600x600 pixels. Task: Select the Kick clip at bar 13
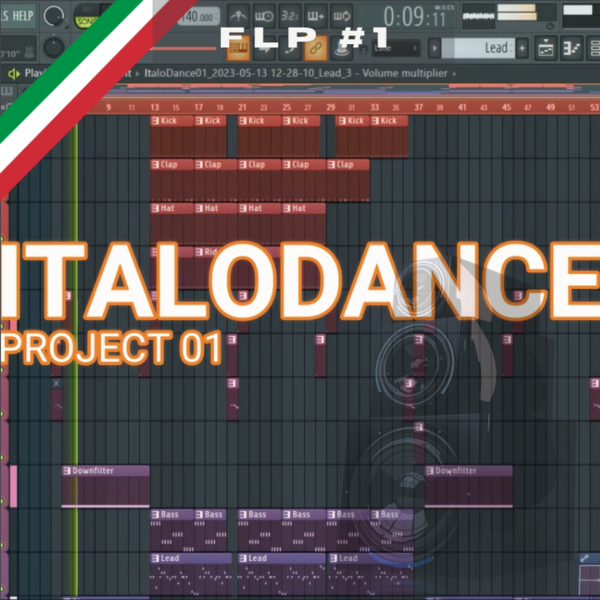[172, 136]
